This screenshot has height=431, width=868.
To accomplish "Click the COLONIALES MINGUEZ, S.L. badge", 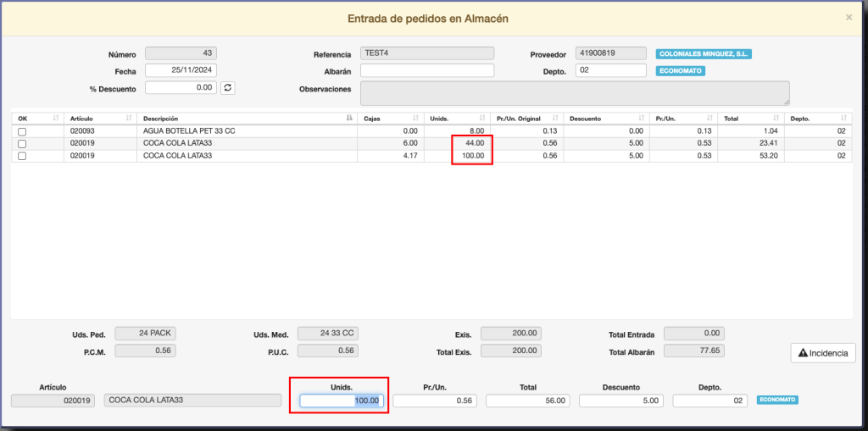I will pyautogui.click(x=704, y=54).
